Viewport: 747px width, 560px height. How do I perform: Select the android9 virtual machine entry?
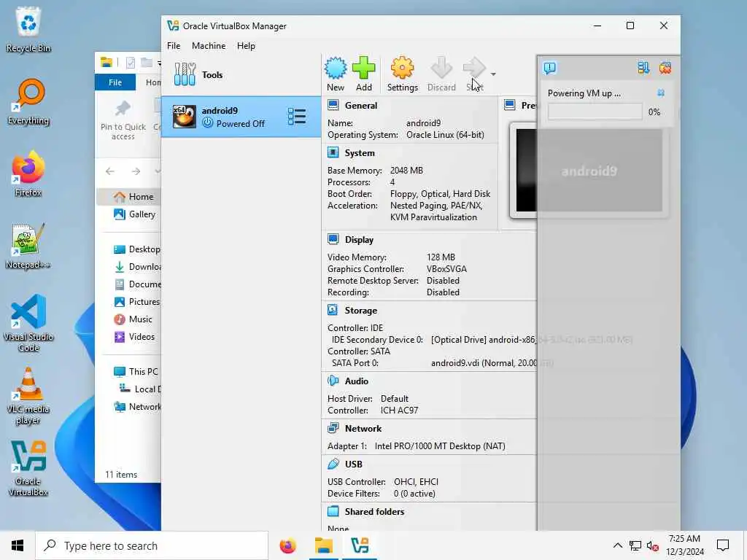coord(241,117)
